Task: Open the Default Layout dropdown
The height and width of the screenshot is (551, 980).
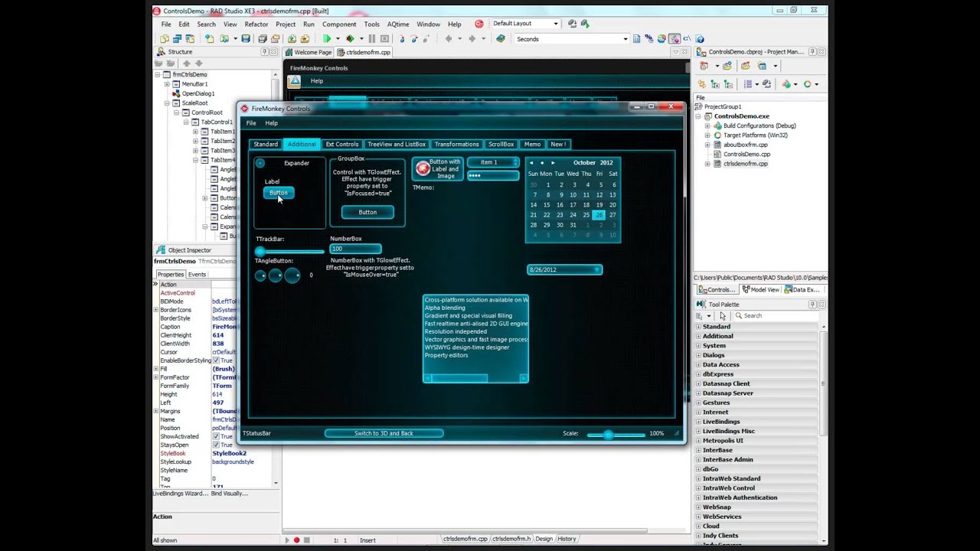Action: click(x=556, y=24)
